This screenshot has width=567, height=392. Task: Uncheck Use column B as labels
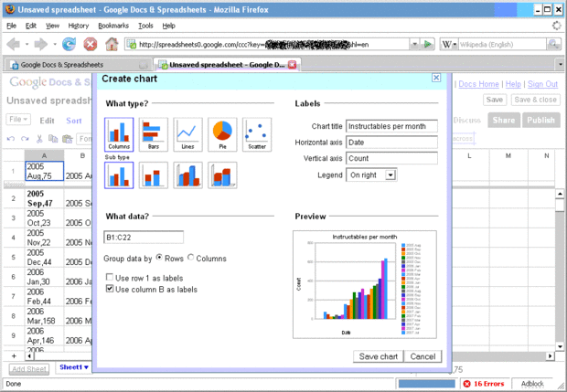(x=110, y=289)
